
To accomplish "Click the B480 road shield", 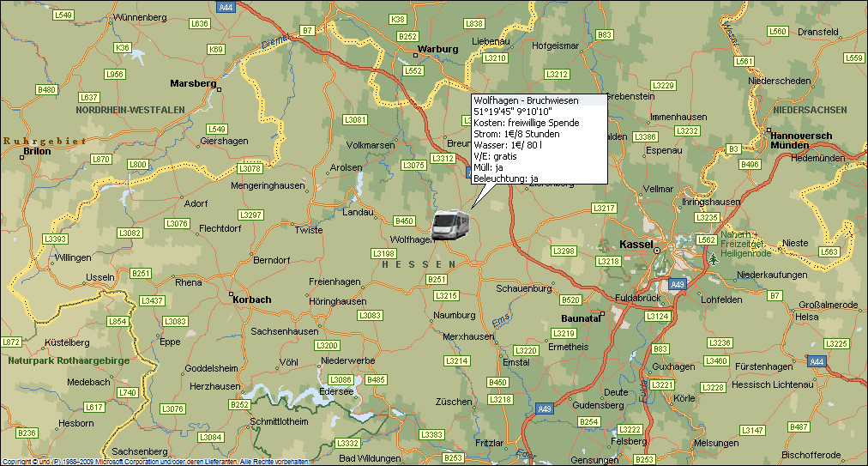I will (46, 90).
